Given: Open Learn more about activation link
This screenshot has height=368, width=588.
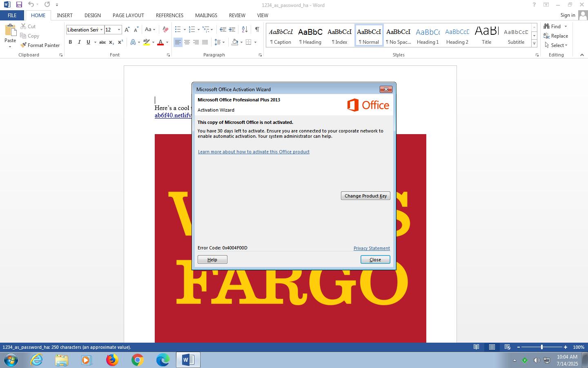Looking at the screenshot, I should coord(254,152).
